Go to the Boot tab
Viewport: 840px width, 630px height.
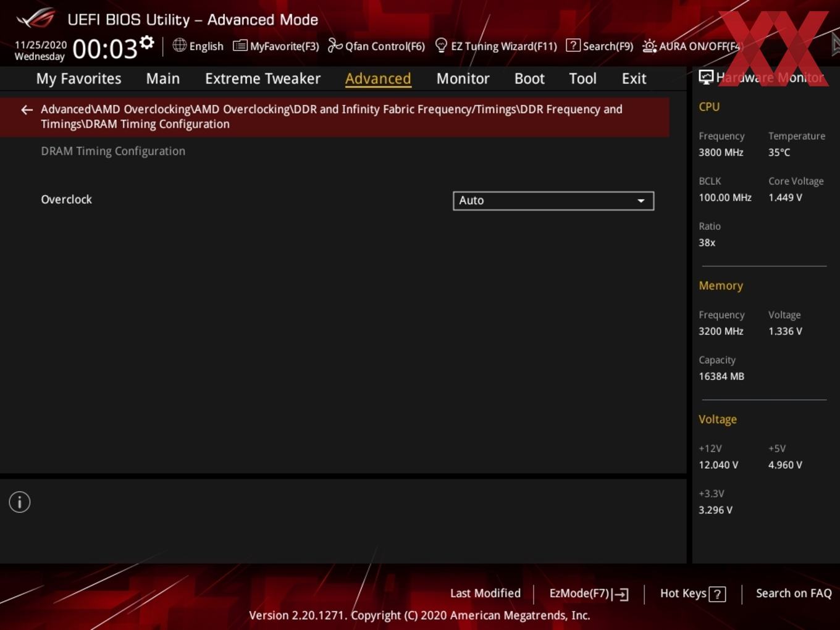coord(529,78)
